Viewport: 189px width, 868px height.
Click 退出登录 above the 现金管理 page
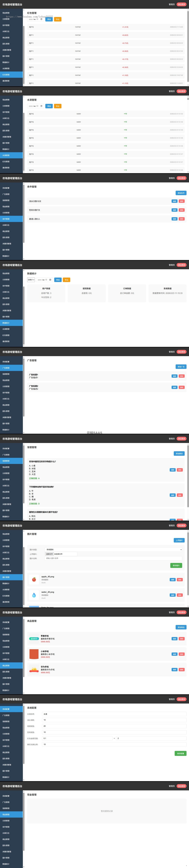point(181,786)
